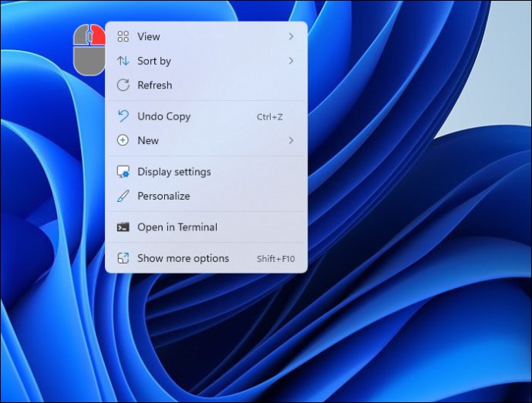Open the View menu entry
The width and height of the screenshot is (532, 403).
pos(206,36)
